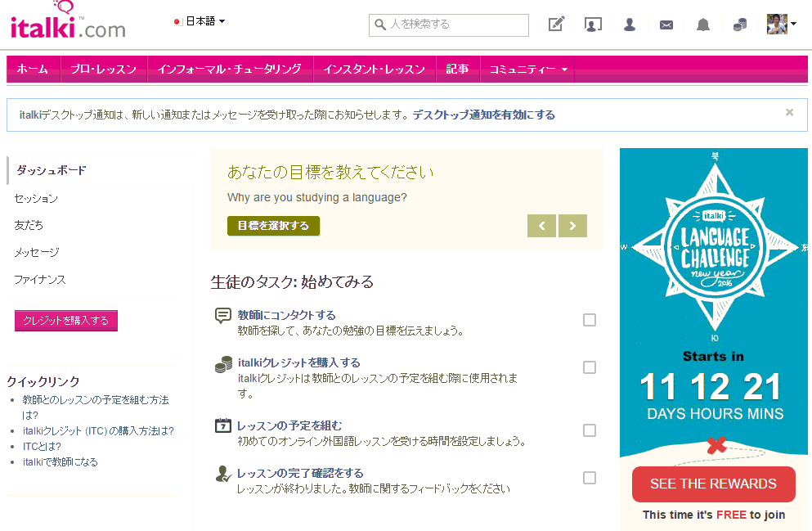Open the レッスンの予定を組む link
This screenshot has width=812, height=531.
(289, 425)
